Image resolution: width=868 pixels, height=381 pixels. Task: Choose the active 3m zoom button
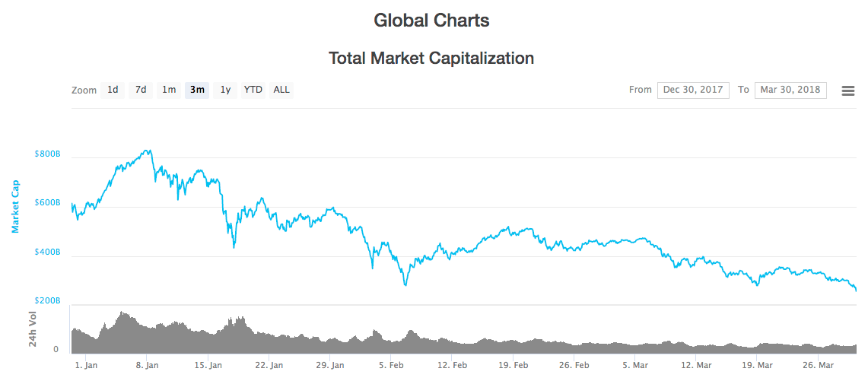197,90
